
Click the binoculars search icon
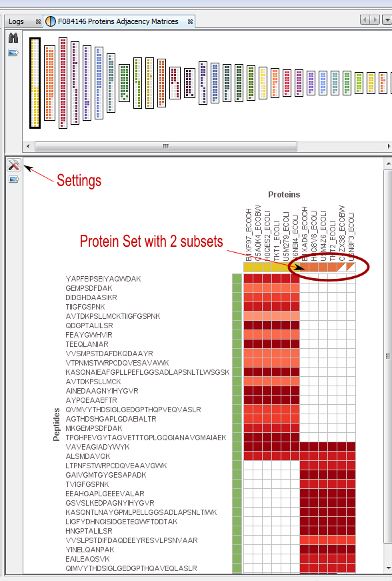pyautogui.click(x=13, y=38)
